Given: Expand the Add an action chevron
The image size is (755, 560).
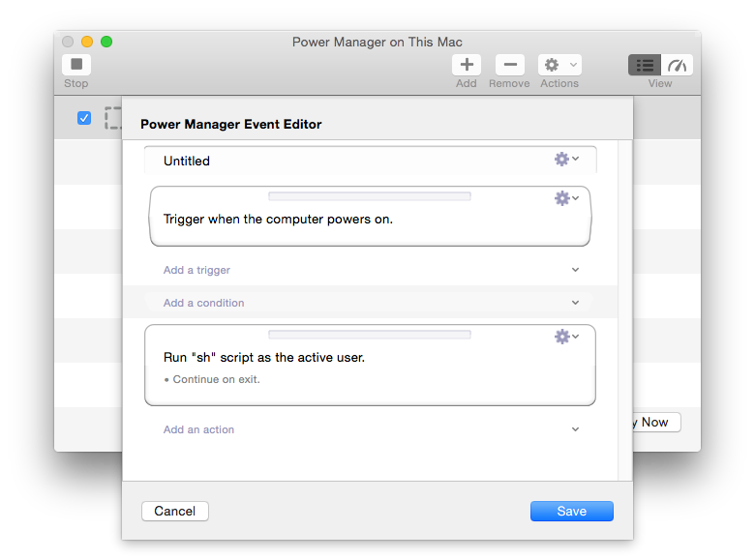Looking at the screenshot, I should coord(575,429).
